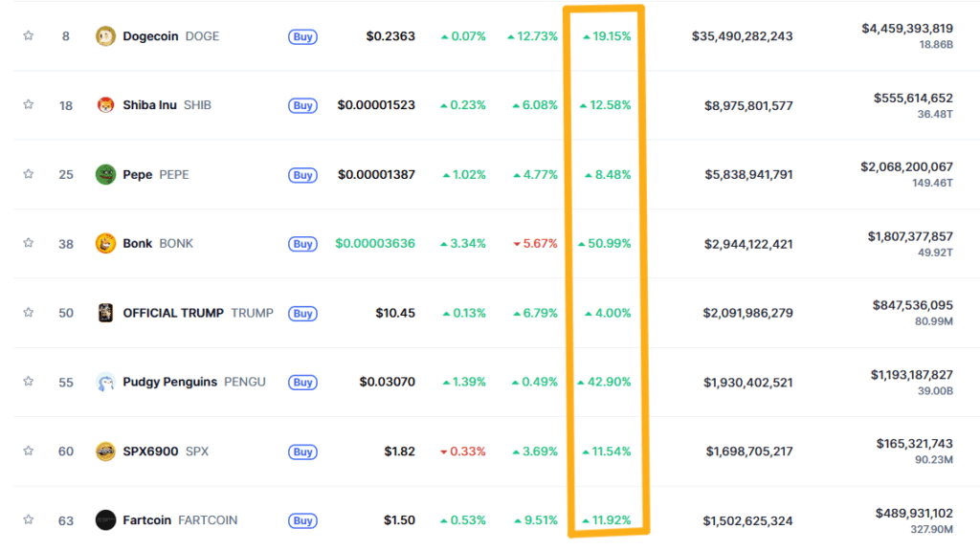Click Pepe market cap $5,838,941,791
The image size is (980, 551).
coord(748,175)
